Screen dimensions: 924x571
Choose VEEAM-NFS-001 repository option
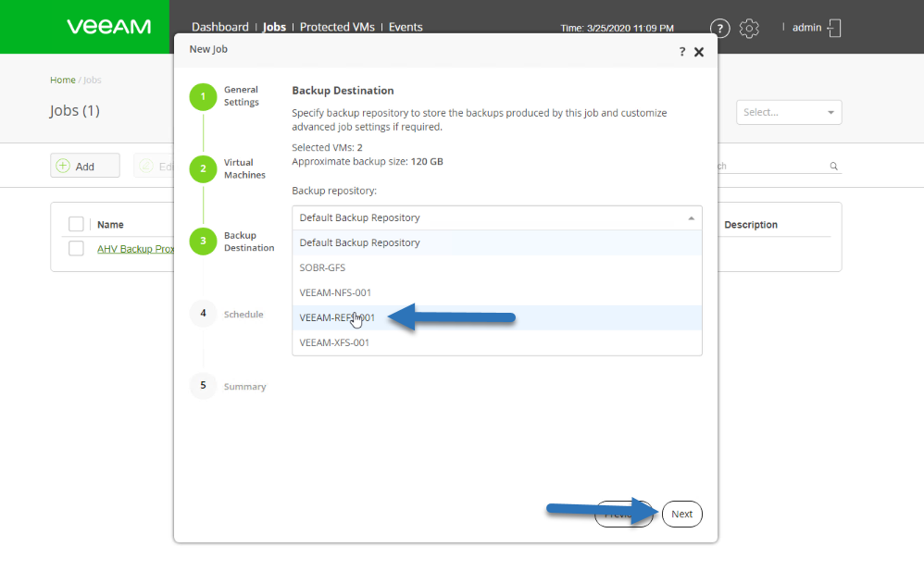tap(497, 292)
